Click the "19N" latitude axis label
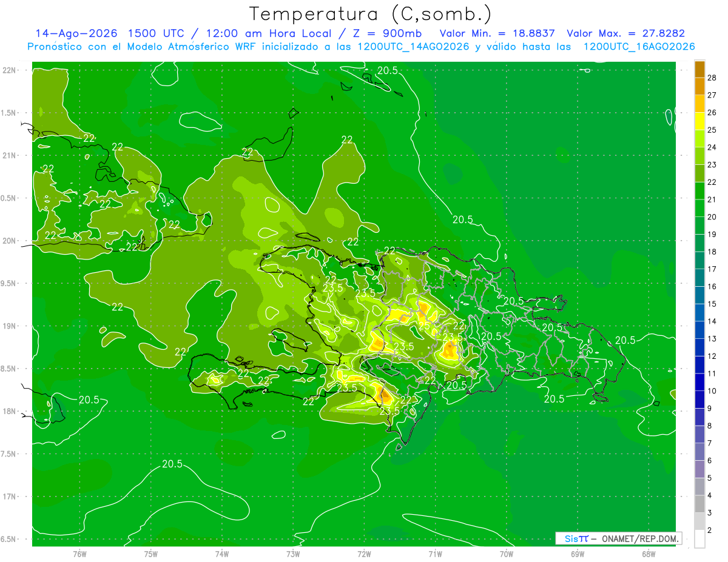Image resolution: width=728 pixels, height=562 pixels. 9,326
